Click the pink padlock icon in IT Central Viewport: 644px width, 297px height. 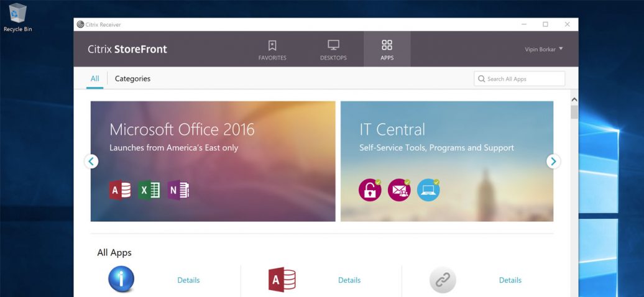coord(370,190)
